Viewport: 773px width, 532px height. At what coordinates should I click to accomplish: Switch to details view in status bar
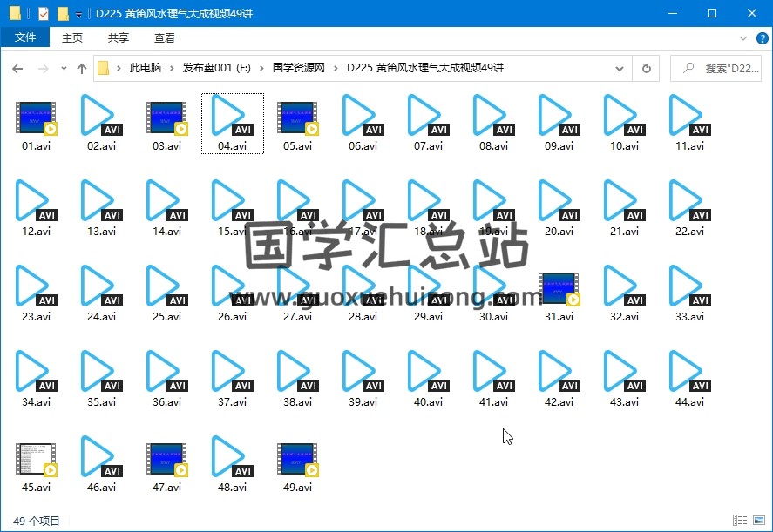point(740,521)
